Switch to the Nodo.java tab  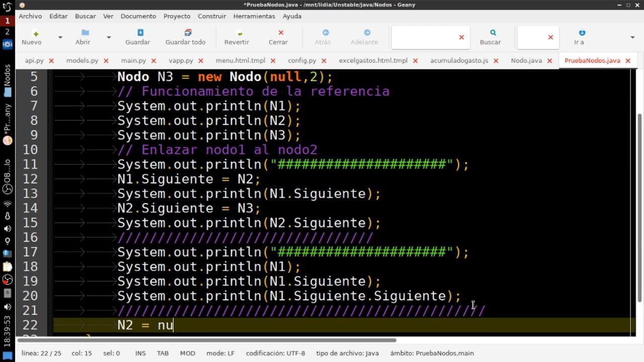click(526, 60)
